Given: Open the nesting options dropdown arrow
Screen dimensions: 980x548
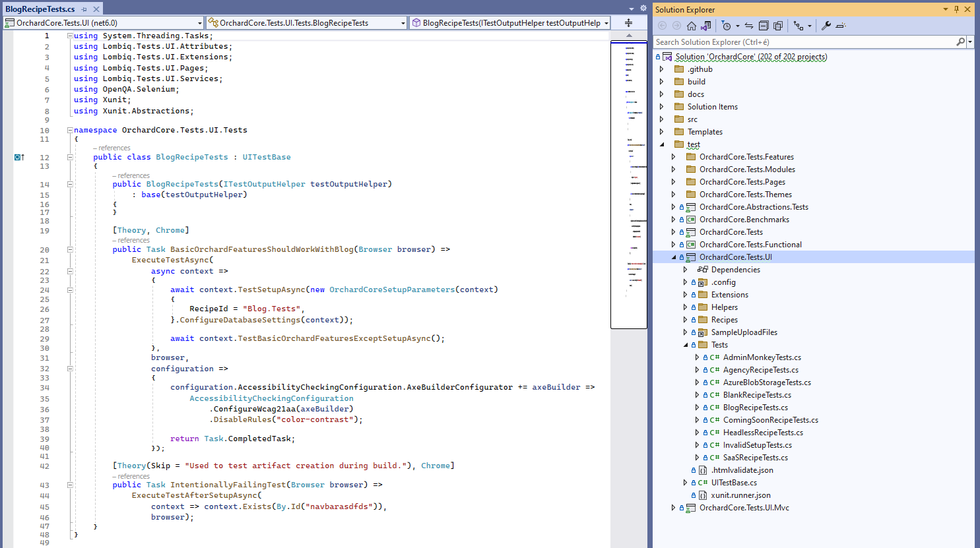Looking at the screenshot, I should 810,26.
